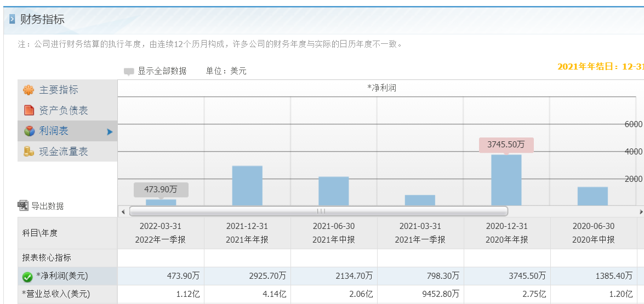Click the 473.90万 chart tooltip label
The height and width of the screenshot is (304, 644).
coord(161,190)
